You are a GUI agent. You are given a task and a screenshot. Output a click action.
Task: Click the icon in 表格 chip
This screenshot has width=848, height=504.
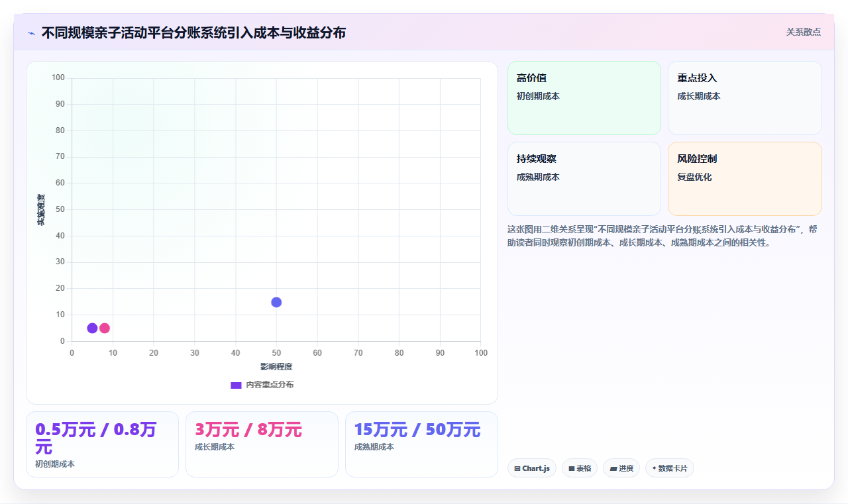(572, 468)
